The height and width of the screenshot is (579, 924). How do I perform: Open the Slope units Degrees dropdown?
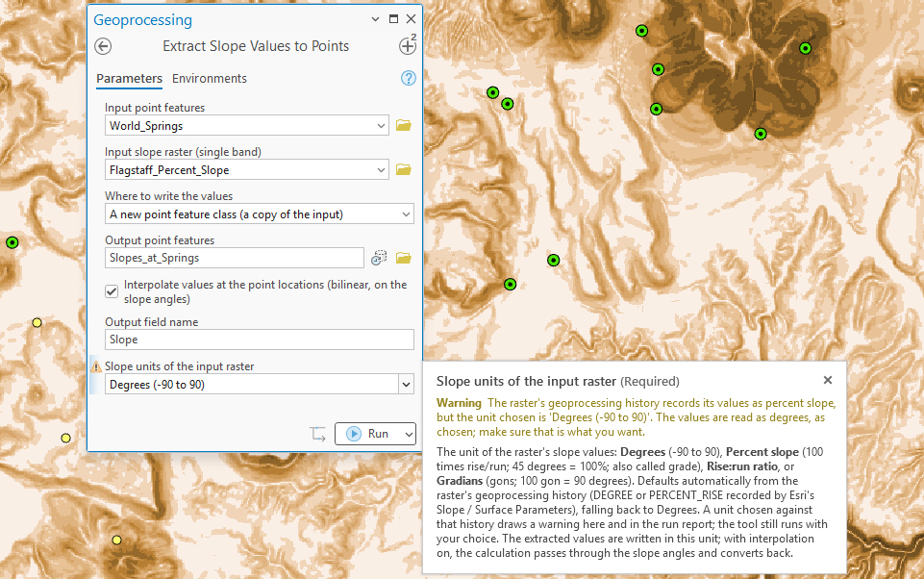click(406, 385)
